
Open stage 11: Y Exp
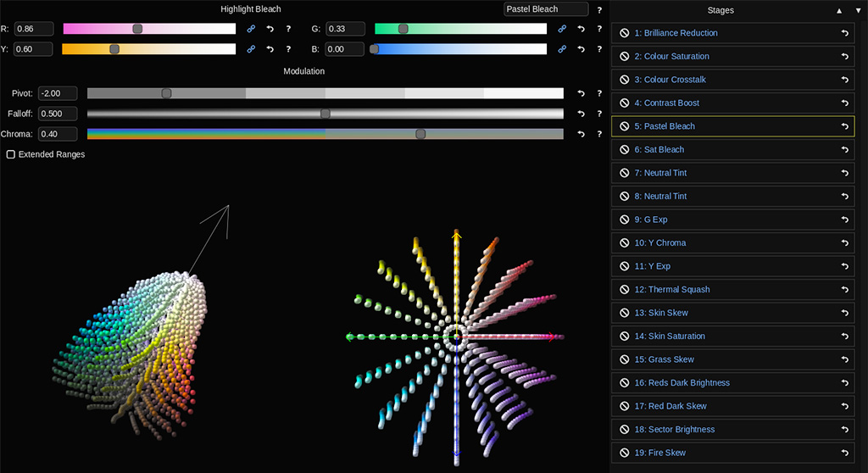tap(733, 266)
